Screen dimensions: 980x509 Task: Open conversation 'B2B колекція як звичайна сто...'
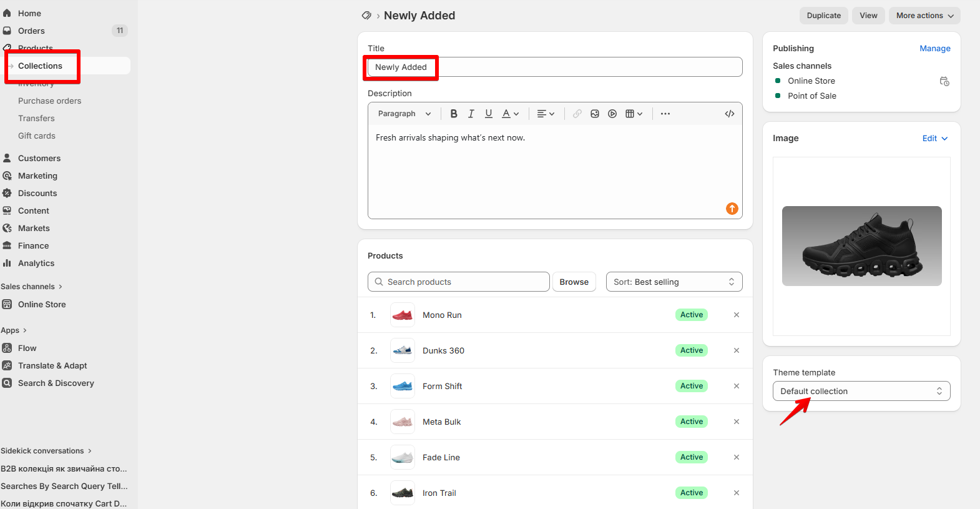(64, 468)
